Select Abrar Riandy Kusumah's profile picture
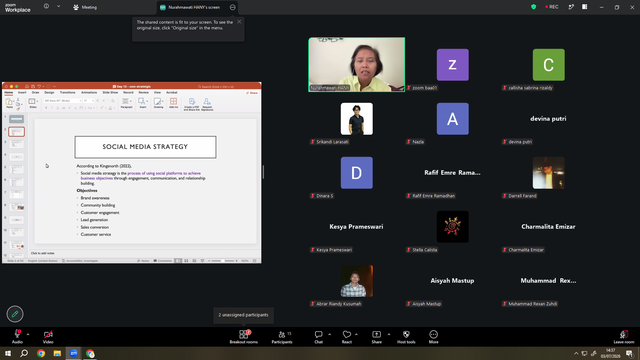Image resolution: width=640 pixels, height=360 pixels. (x=357, y=281)
